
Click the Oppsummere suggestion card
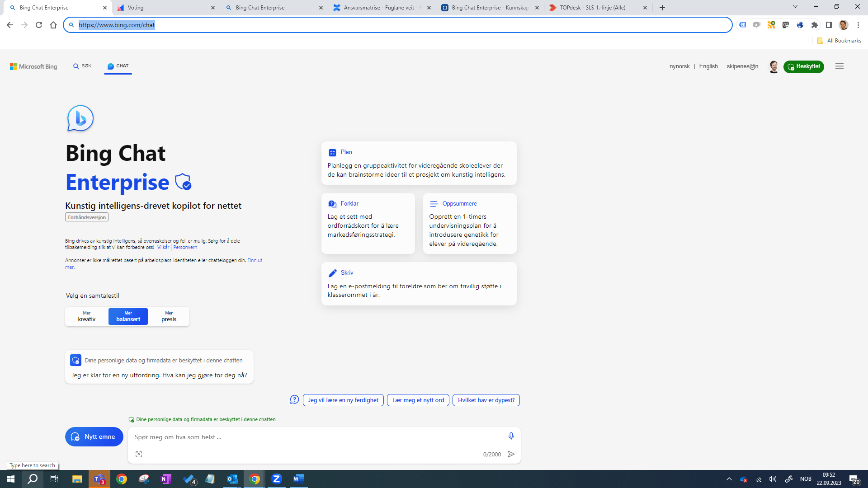(x=470, y=223)
